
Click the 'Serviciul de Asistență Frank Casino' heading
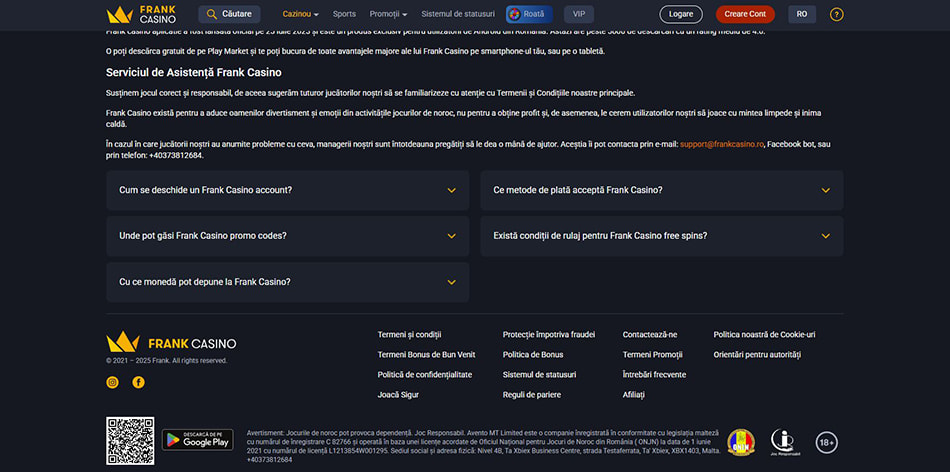coord(194,73)
